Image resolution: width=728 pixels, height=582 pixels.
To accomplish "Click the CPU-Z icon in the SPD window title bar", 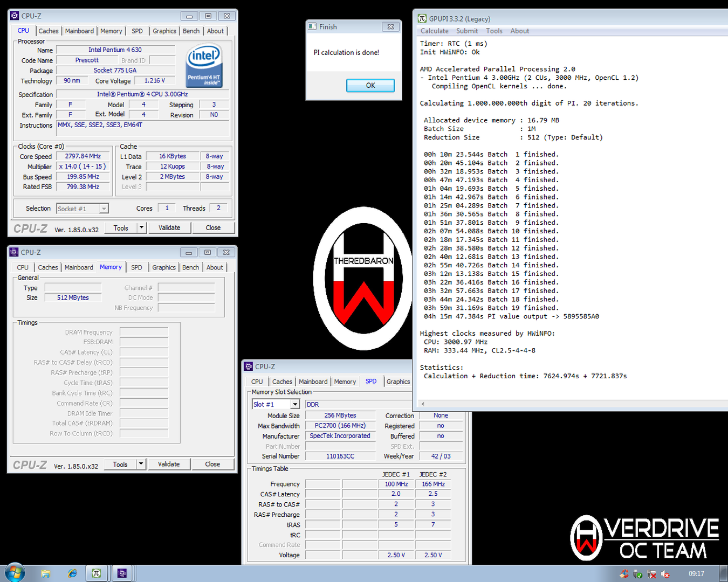I will click(249, 366).
